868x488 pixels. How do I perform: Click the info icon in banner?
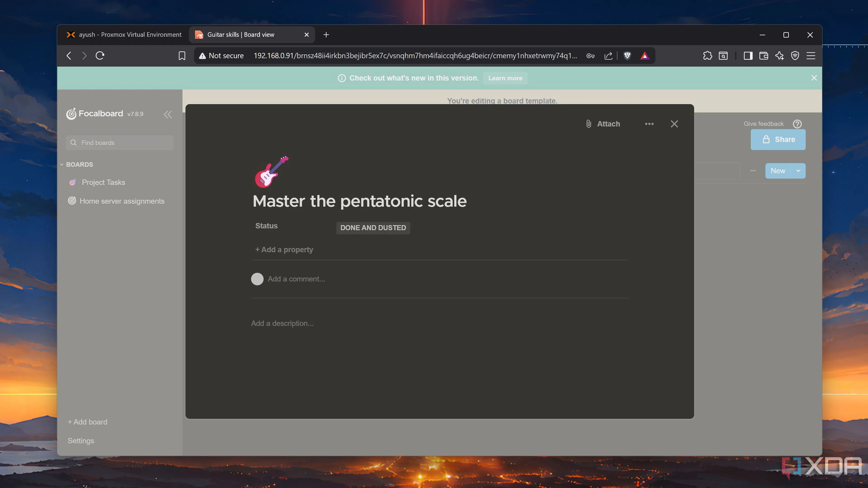pos(342,78)
